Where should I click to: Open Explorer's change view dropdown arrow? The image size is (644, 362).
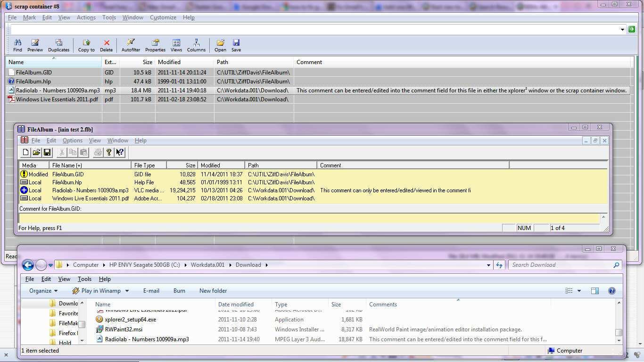(579, 291)
